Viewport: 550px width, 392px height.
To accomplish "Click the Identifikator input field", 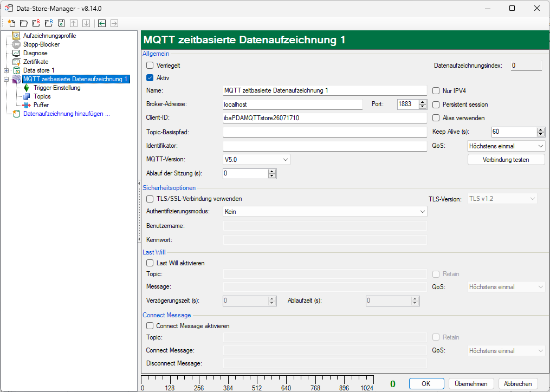I will point(325,146).
